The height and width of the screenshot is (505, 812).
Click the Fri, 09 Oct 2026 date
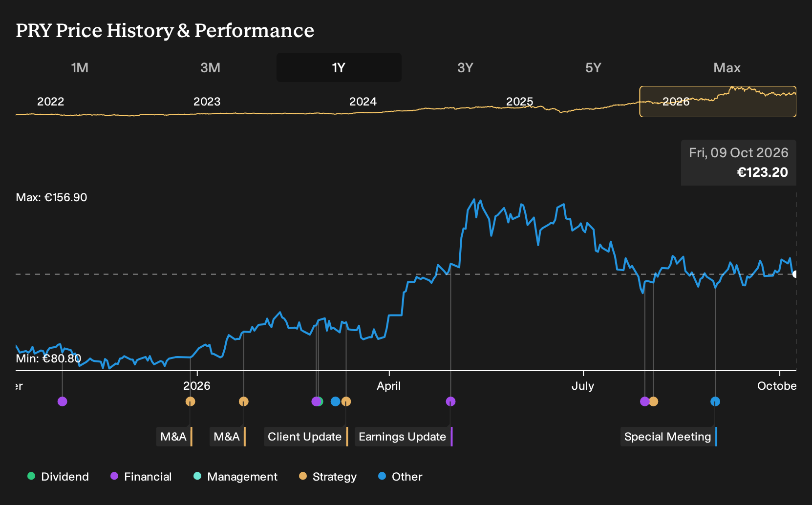pos(739,153)
